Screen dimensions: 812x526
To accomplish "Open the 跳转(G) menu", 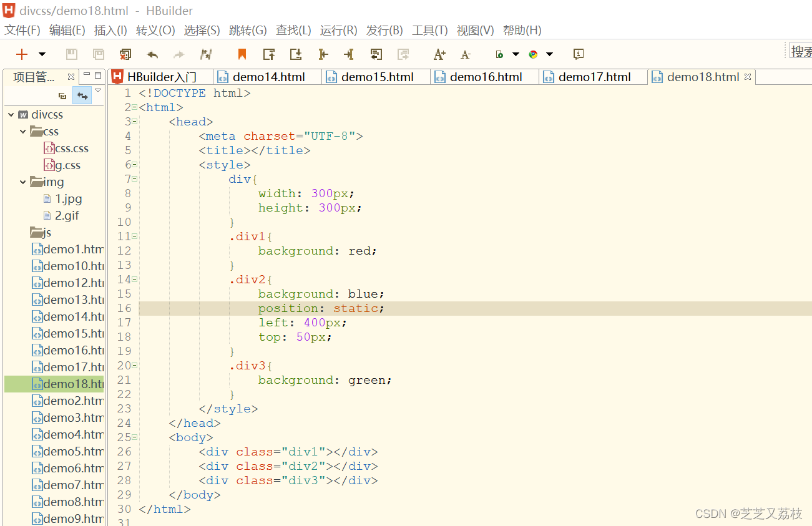I will click(248, 30).
